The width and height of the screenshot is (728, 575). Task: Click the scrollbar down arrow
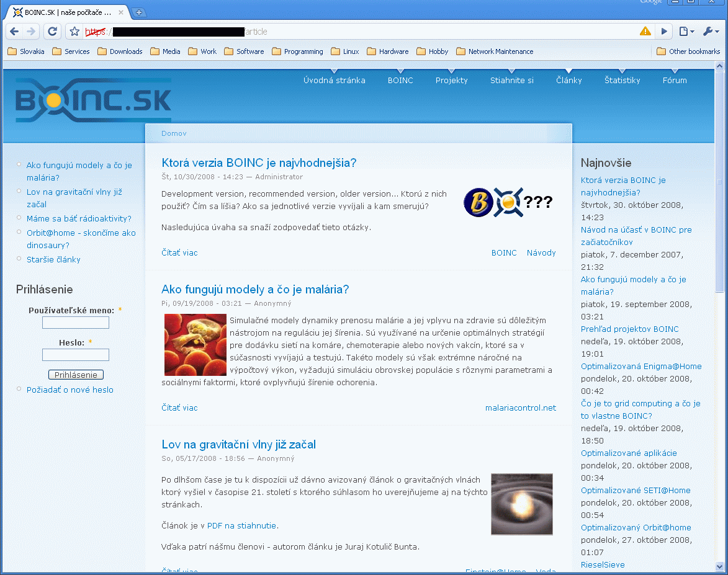720,567
